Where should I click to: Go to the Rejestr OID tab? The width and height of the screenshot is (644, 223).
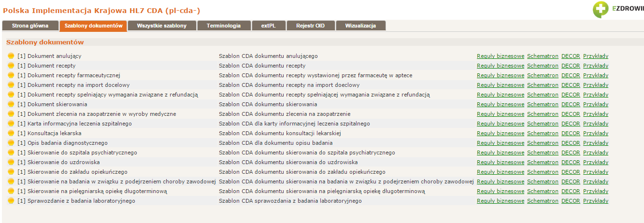pos(310,26)
